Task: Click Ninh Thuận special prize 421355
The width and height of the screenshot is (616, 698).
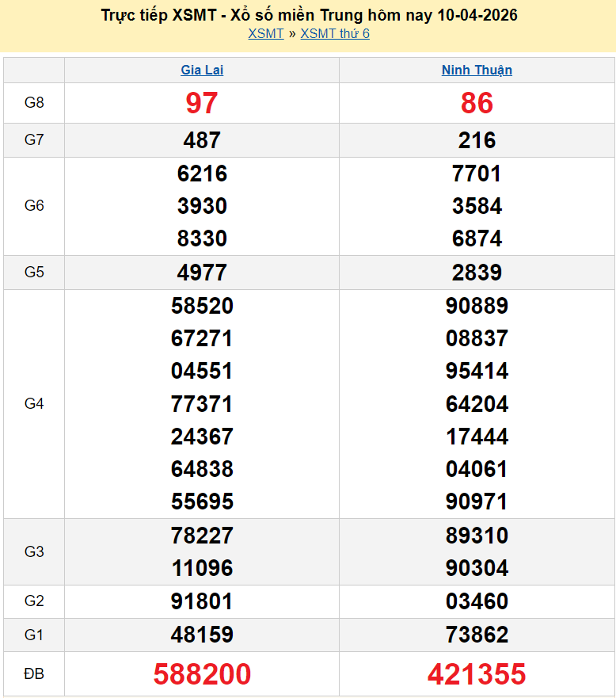Action: (x=477, y=674)
